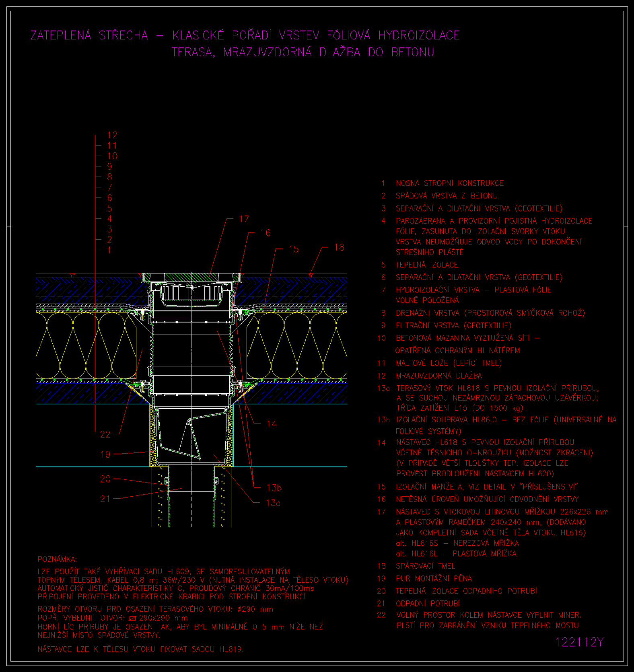This screenshot has height=672, width=634.
Task: Select legend line 'TERASOVÝ VTOK HL616 S PEVNOU IZOLAČNÍ PŘÍRUBOU'
Action: pyautogui.click(x=498, y=388)
